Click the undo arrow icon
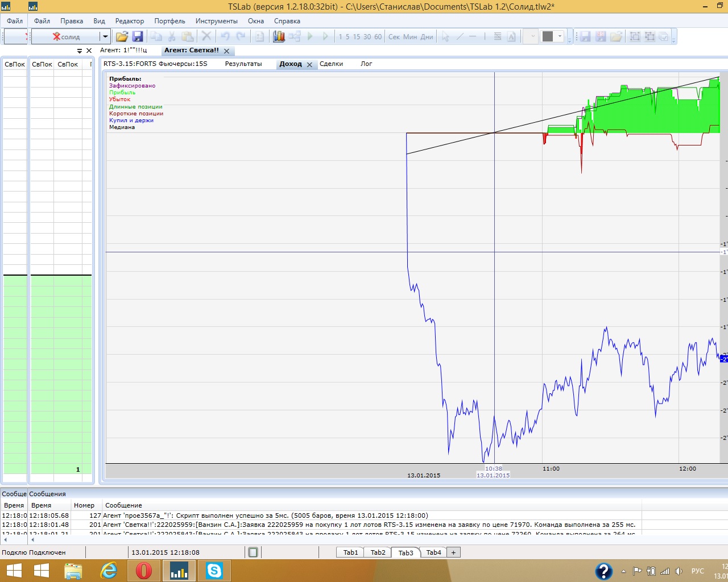Image resolution: width=728 pixels, height=582 pixels. (225, 36)
